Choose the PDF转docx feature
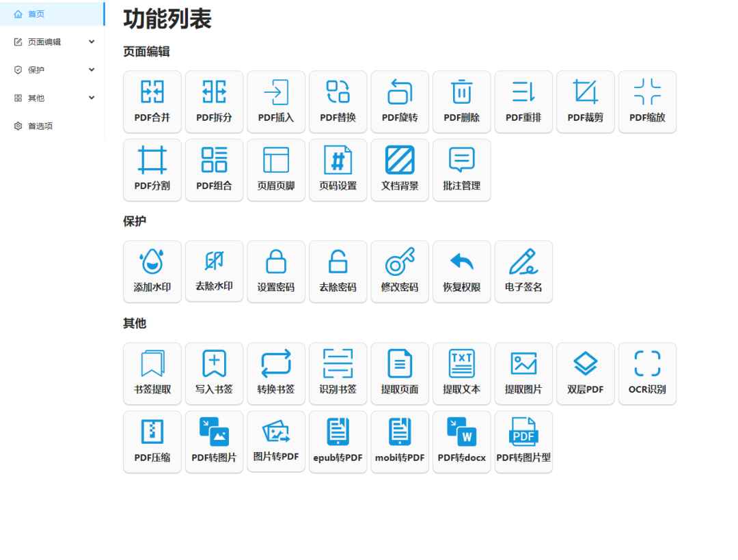Image resolution: width=738 pixels, height=560 pixels. (462, 441)
